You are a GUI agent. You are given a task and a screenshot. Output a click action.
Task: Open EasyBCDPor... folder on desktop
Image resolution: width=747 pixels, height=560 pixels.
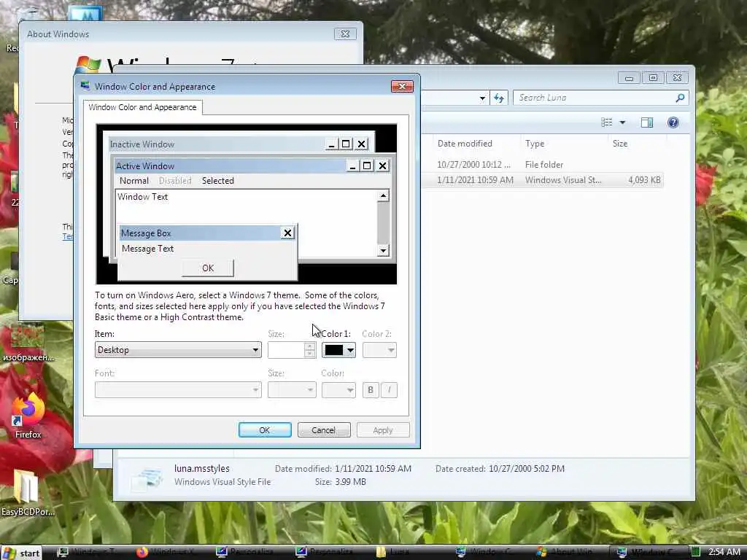28,493
